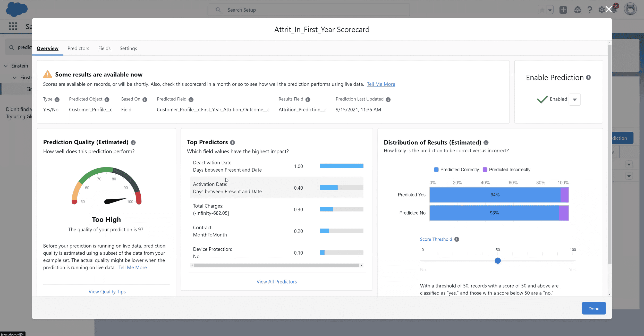Click info icon next to Predicted Field
This screenshot has height=336, width=644.
click(x=191, y=99)
